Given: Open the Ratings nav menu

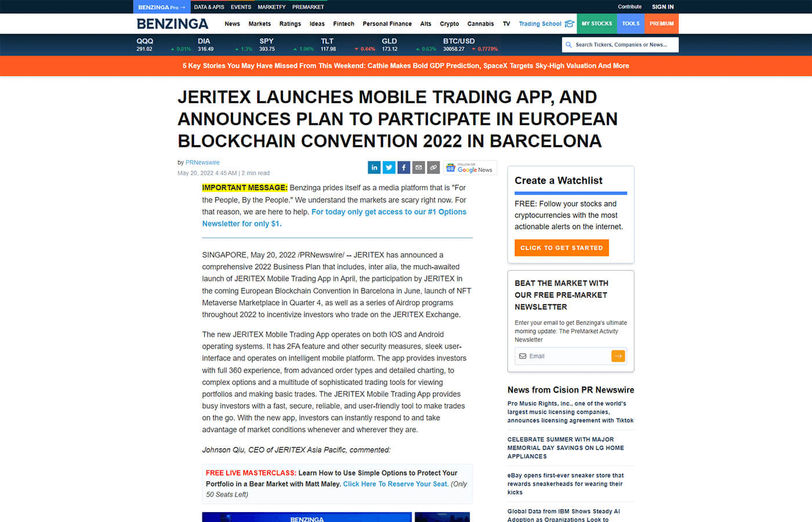Looking at the screenshot, I should (290, 24).
